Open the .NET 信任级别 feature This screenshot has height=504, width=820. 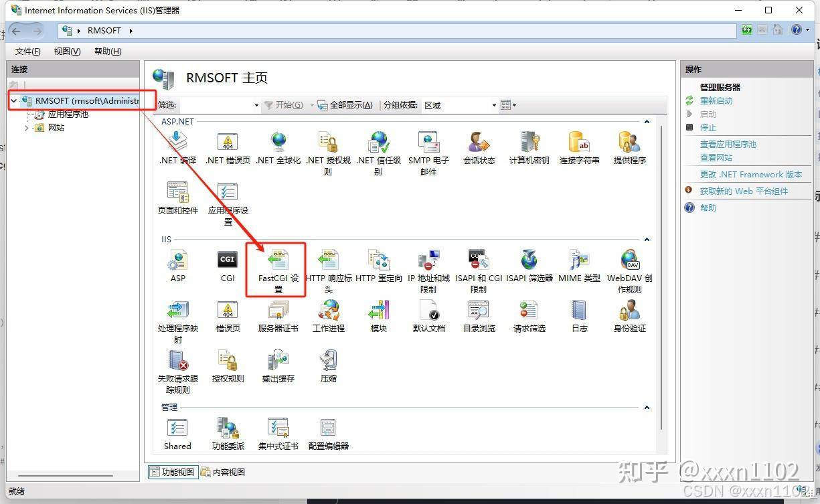click(378, 153)
